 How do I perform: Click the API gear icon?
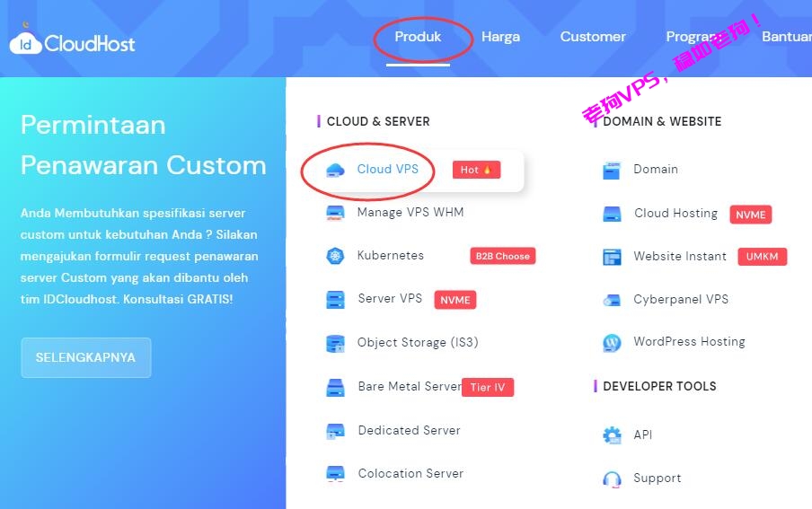tap(612, 435)
